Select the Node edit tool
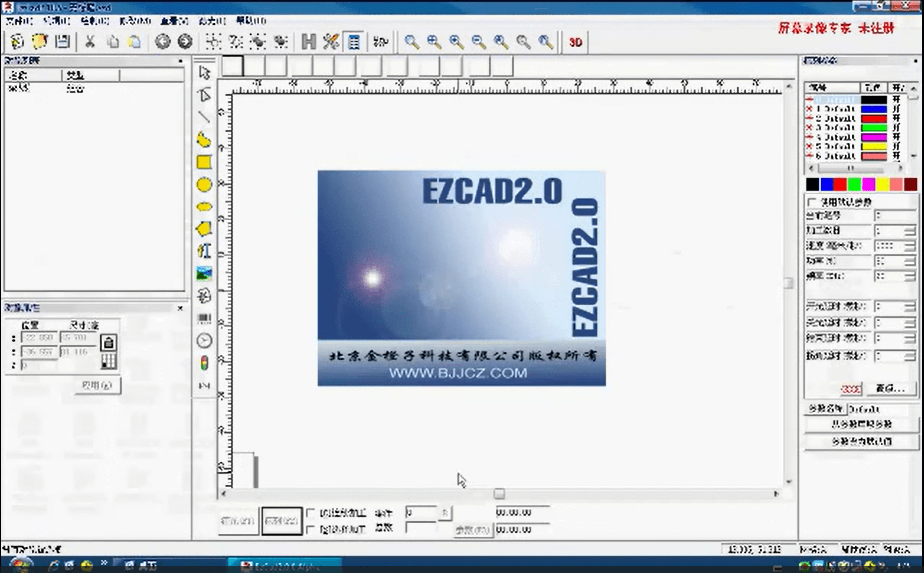924x573 pixels. (205, 95)
